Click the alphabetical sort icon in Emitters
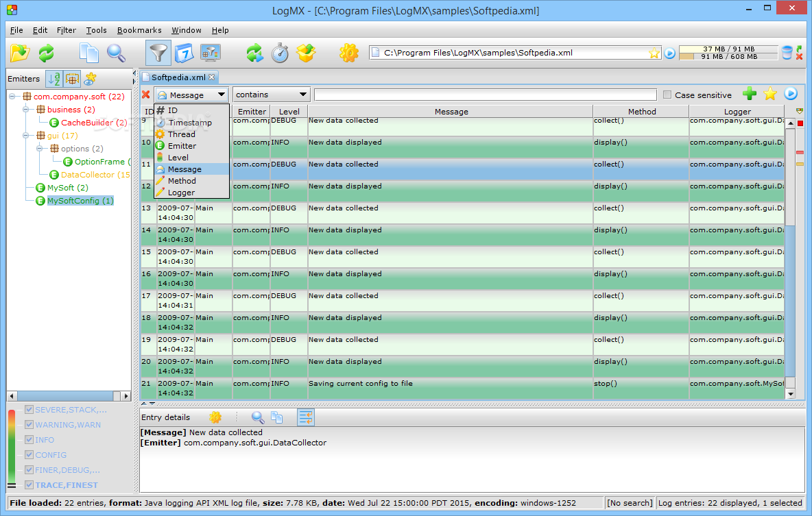Screen dimensions: 812x516 (x=54, y=79)
